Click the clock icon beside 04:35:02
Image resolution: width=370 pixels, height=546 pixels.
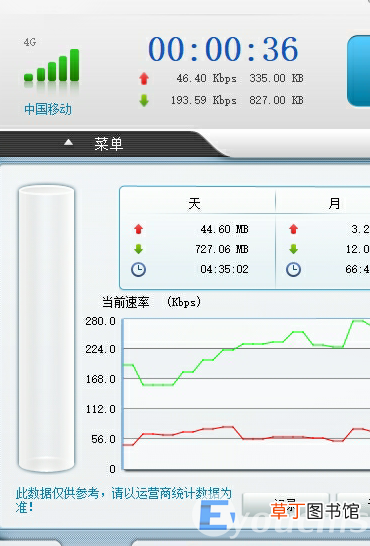[x=139, y=270]
